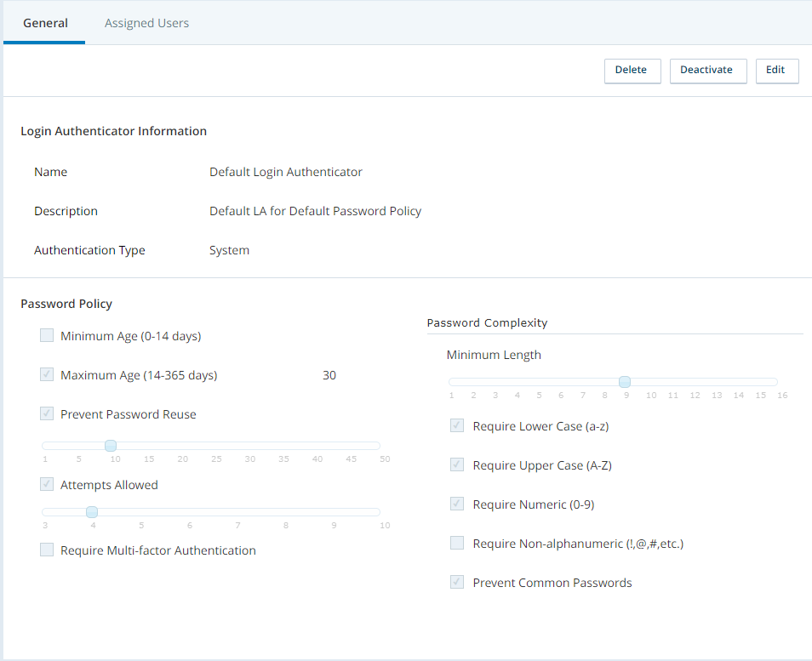The width and height of the screenshot is (812, 661).
Task: Uncheck Prevent Password Reuse
Action: pos(47,414)
